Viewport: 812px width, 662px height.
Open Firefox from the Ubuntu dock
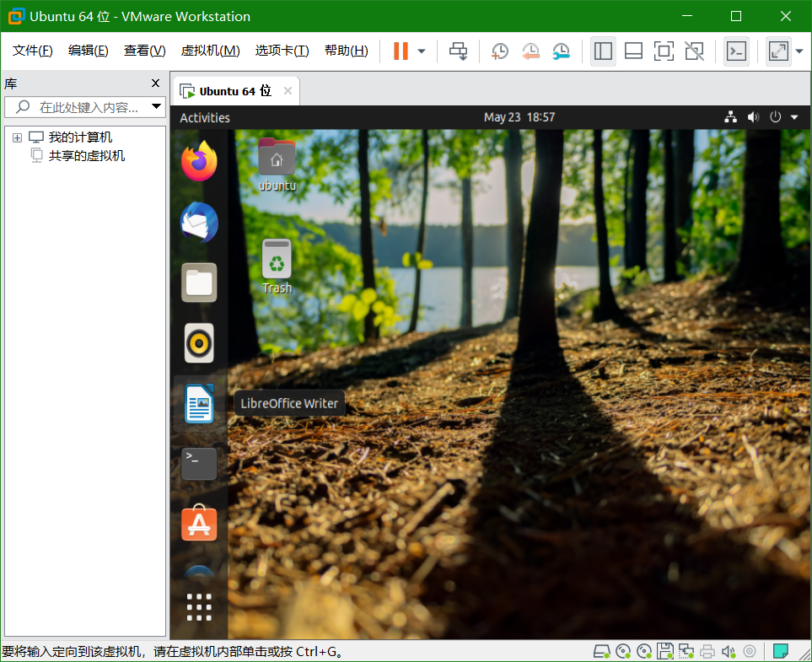198,161
